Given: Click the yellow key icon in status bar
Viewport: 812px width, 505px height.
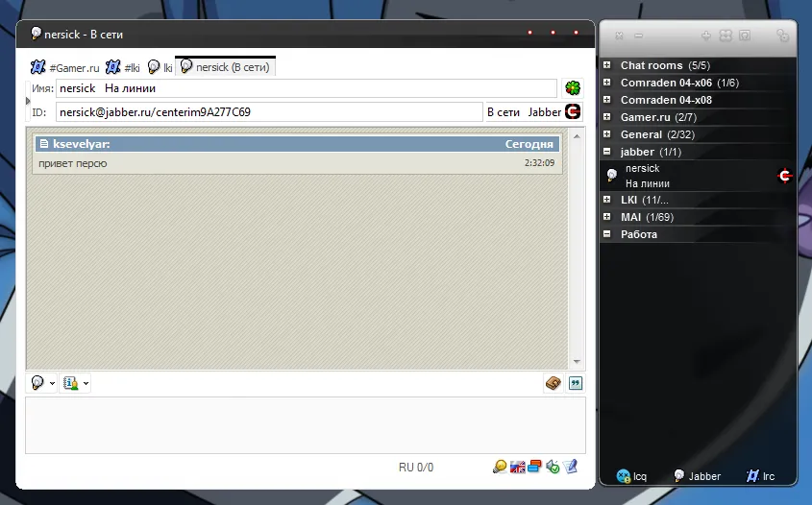Looking at the screenshot, I should (500, 468).
